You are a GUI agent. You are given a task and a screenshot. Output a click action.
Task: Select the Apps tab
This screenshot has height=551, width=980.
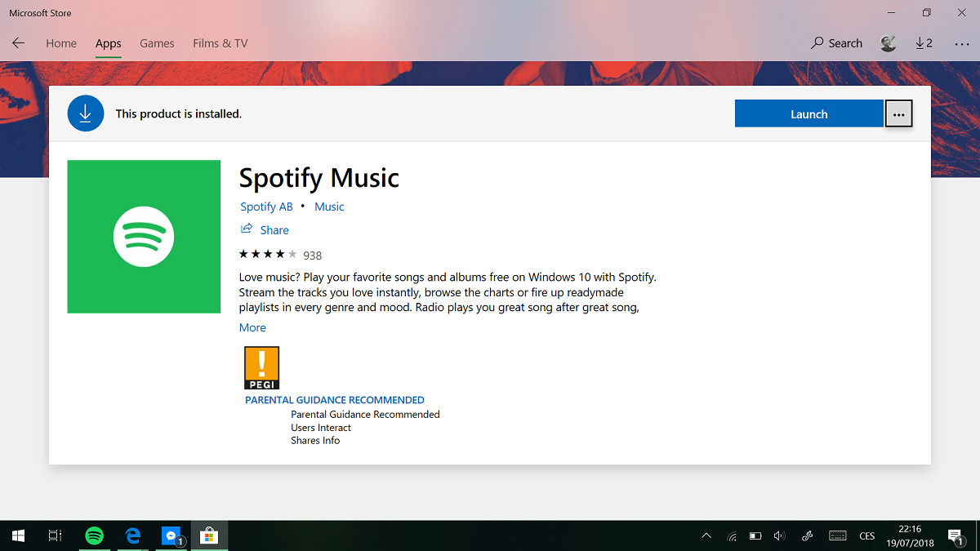tap(108, 43)
